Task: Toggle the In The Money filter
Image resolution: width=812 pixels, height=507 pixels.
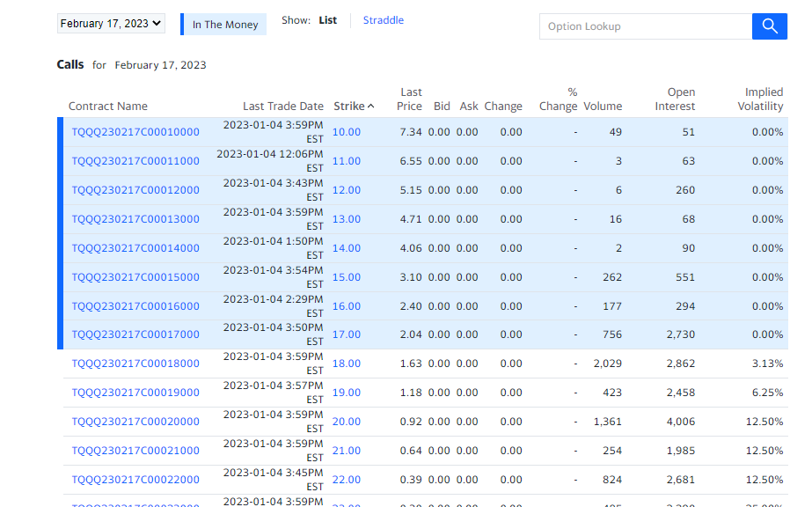Action: 224,25
